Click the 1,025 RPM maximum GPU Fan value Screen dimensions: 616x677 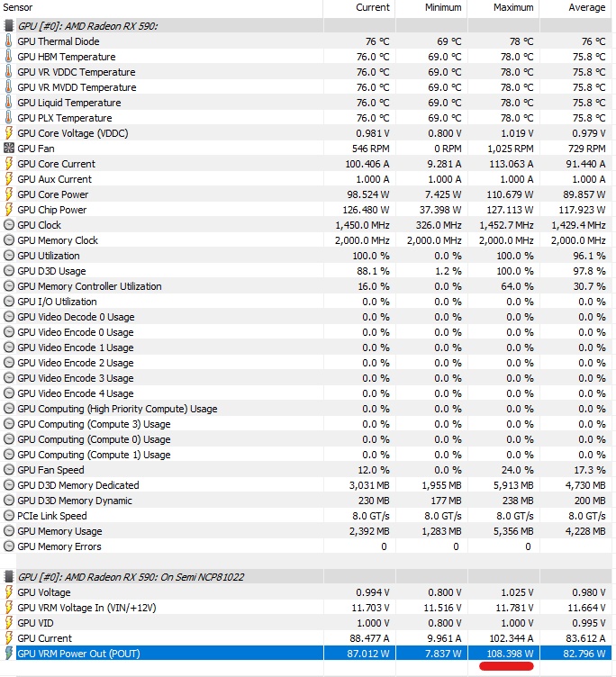coord(511,149)
